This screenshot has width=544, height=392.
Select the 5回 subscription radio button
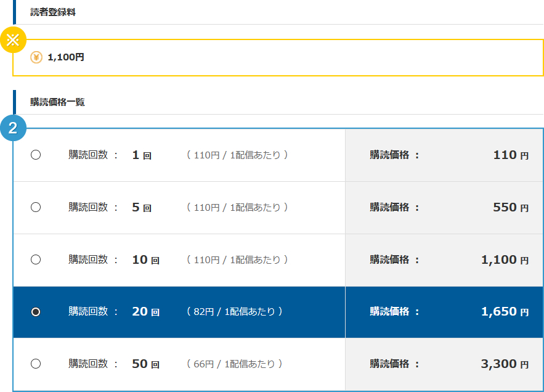click(x=36, y=207)
